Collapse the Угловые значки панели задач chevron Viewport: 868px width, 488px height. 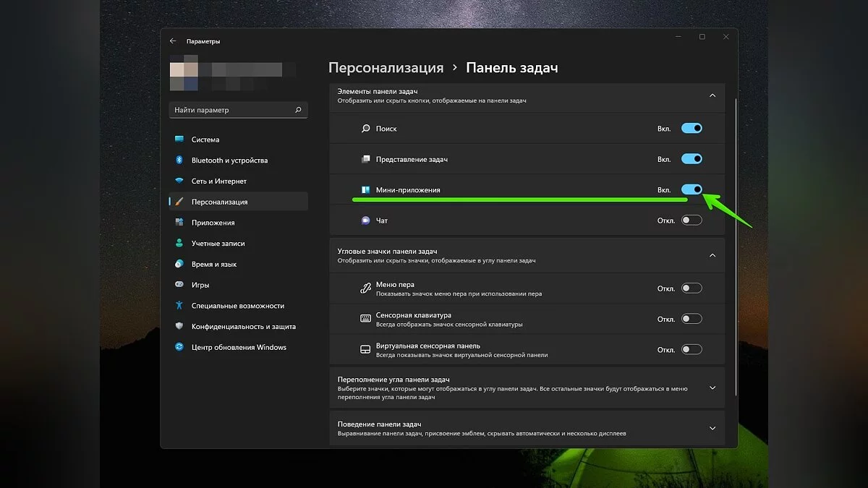click(712, 255)
